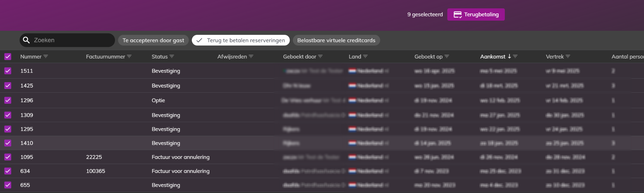The image size is (644, 193).
Task: Open the Land column filter icon
Action: (x=366, y=56)
